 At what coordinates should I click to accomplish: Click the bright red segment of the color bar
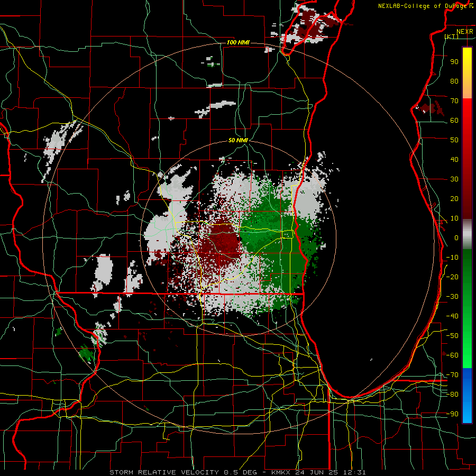coord(467,111)
